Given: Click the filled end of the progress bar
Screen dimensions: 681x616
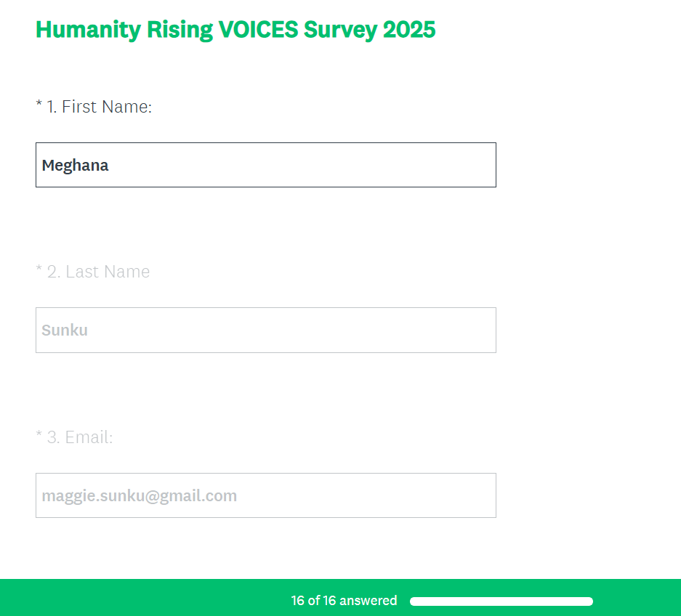Looking at the screenshot, I should pyautogui.click(x=588, y=601).
